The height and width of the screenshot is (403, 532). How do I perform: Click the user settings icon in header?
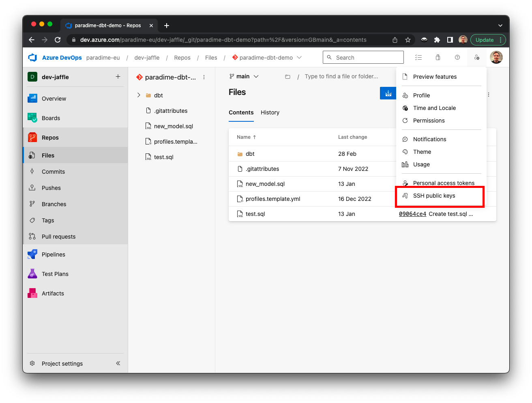pyautogui.click(x=477, y=58)
